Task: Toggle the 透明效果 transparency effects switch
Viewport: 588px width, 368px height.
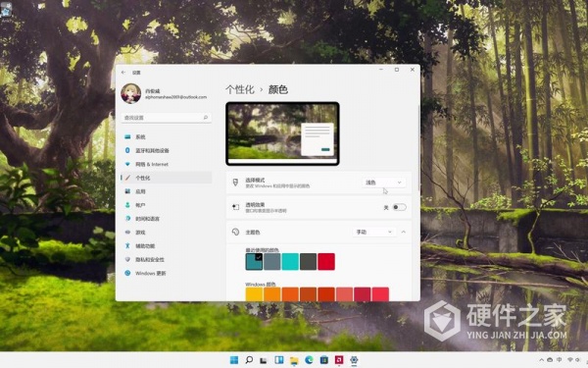Action: [400, 207]
